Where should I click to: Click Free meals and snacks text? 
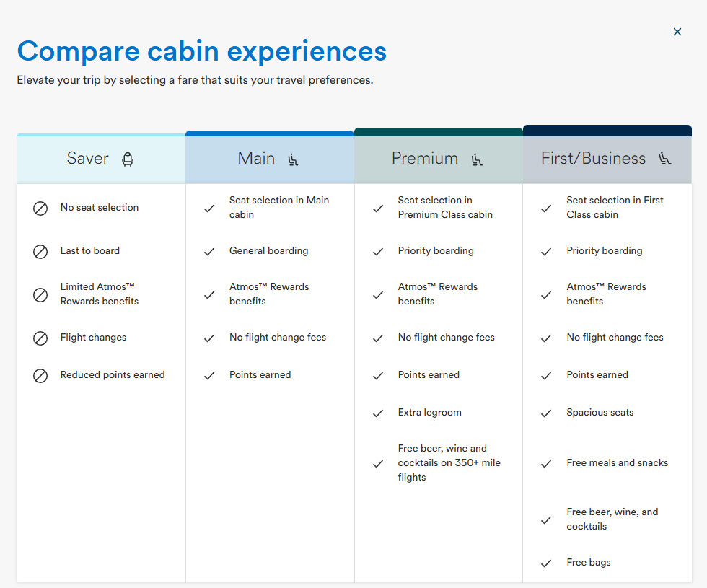[x=617, y=463]
